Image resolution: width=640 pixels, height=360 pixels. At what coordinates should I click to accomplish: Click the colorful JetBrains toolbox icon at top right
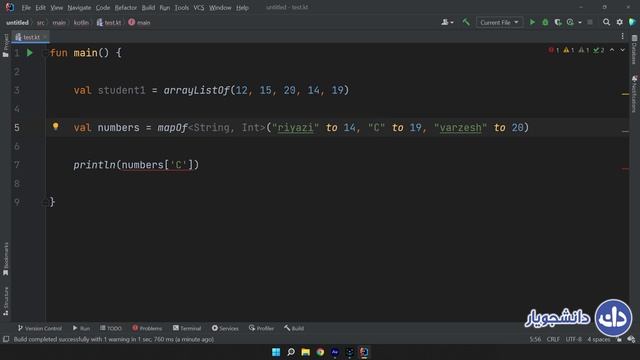(x=633, y=22)
